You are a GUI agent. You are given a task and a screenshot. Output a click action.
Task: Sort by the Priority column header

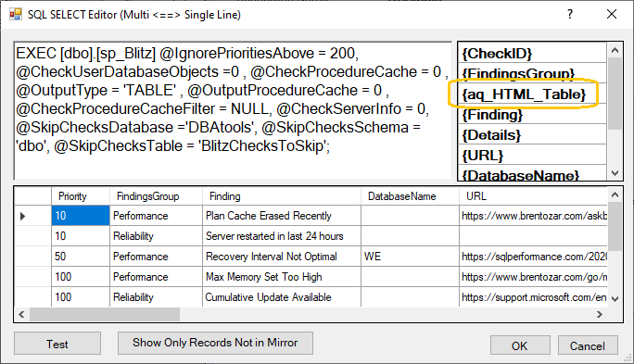click(x=81, y=196)
